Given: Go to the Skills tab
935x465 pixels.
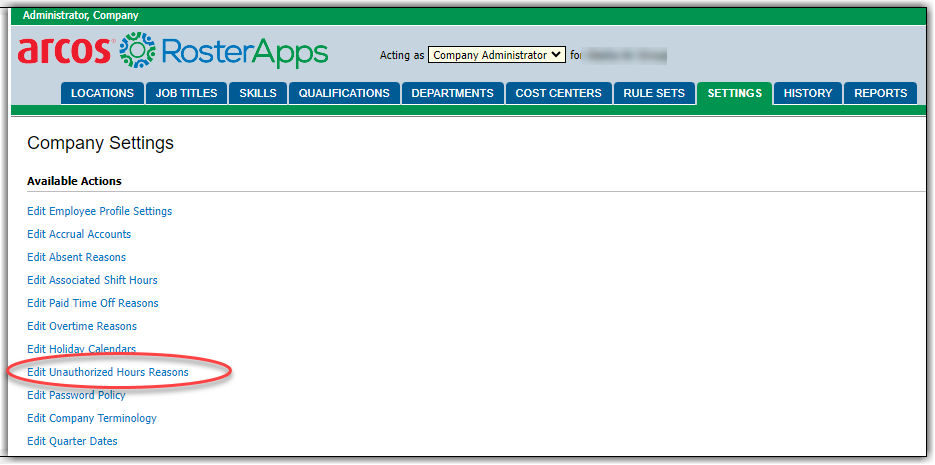Looking at the screenshot, I should (258, 93).
